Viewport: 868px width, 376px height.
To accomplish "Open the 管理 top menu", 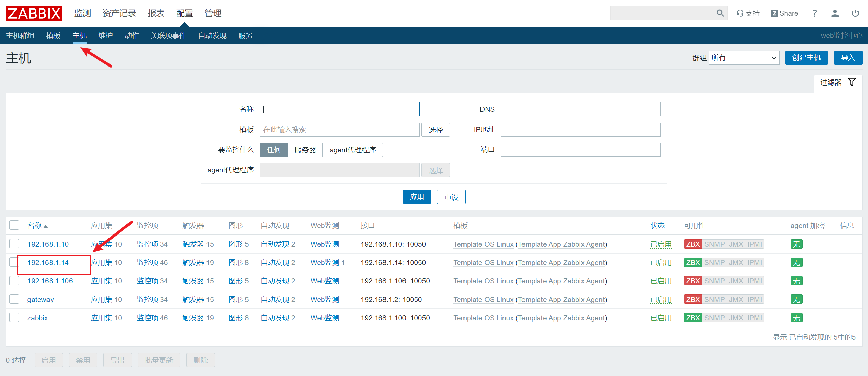I will click(213, 13).
